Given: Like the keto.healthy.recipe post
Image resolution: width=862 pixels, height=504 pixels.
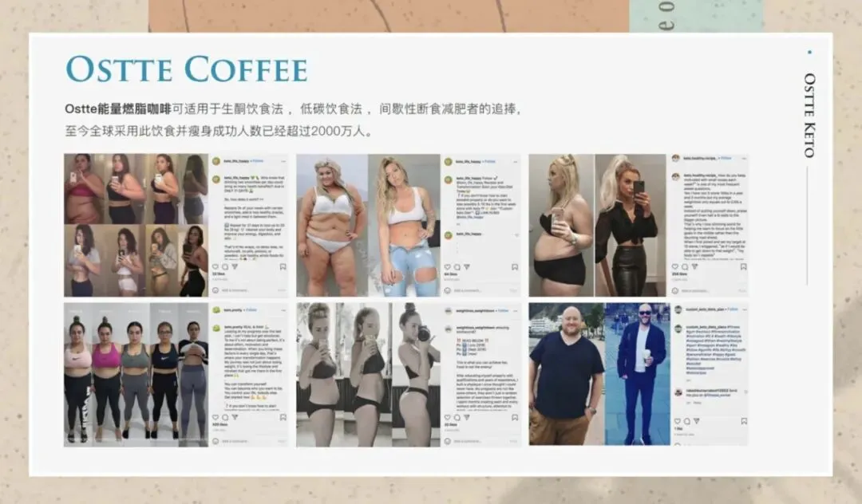Looking at the screenshot, I should point(676,267).
